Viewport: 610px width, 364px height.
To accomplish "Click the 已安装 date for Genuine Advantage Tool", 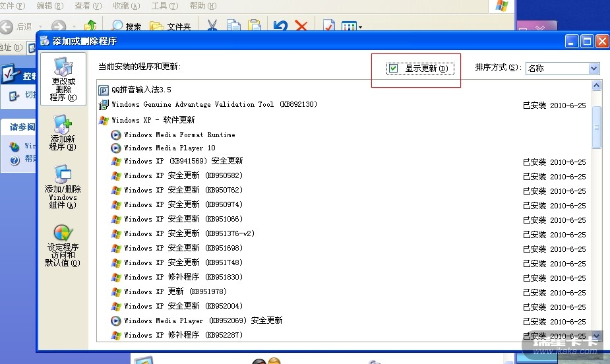I will point(555,106).
